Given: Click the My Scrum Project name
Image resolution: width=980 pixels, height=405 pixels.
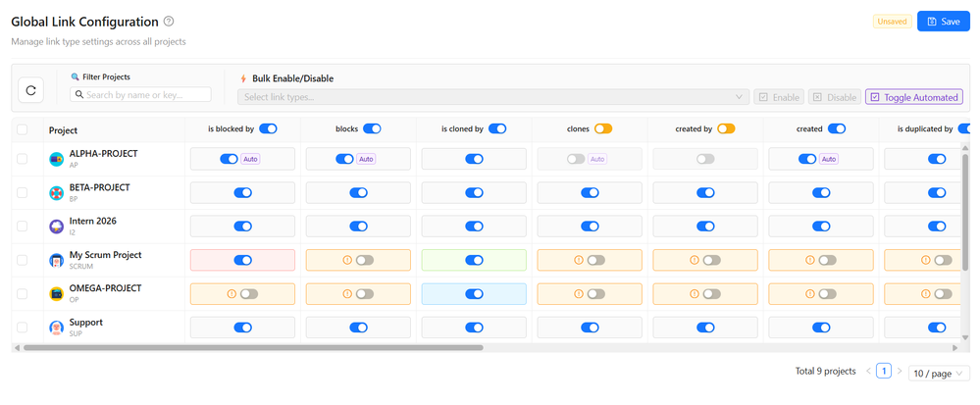Looking at the screenshot, I should (106, 254).
